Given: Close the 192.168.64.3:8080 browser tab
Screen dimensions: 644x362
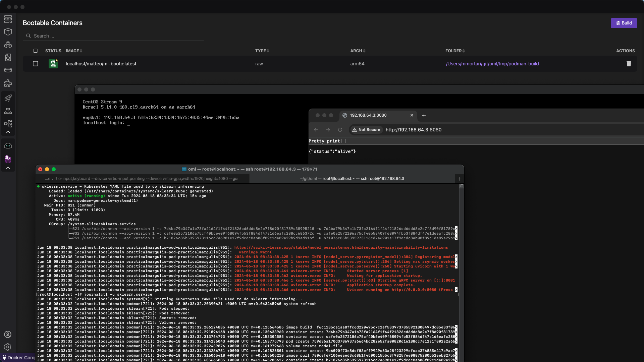Looking at the screenshot, I should (412, 115).
